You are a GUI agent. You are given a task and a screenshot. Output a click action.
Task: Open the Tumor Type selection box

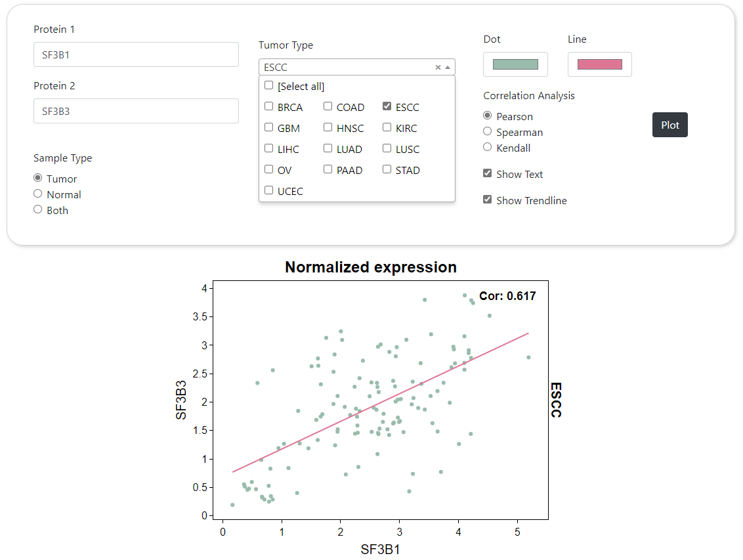(348, 67)
